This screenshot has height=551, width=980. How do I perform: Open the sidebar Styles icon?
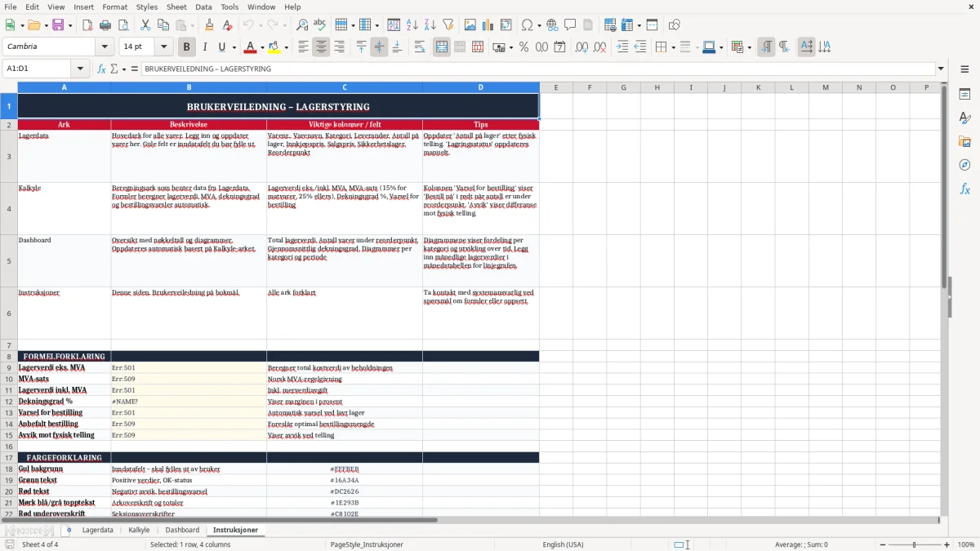click(x=964, y=118)
